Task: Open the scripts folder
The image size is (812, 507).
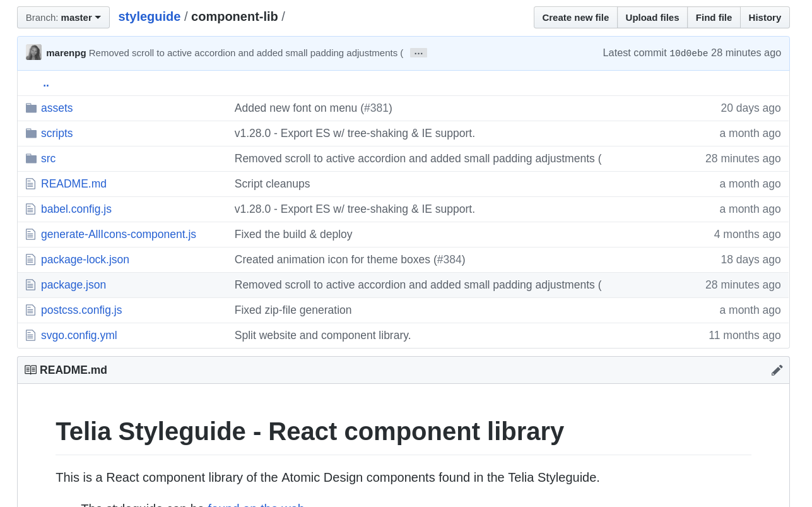Action: pos(57,133)
